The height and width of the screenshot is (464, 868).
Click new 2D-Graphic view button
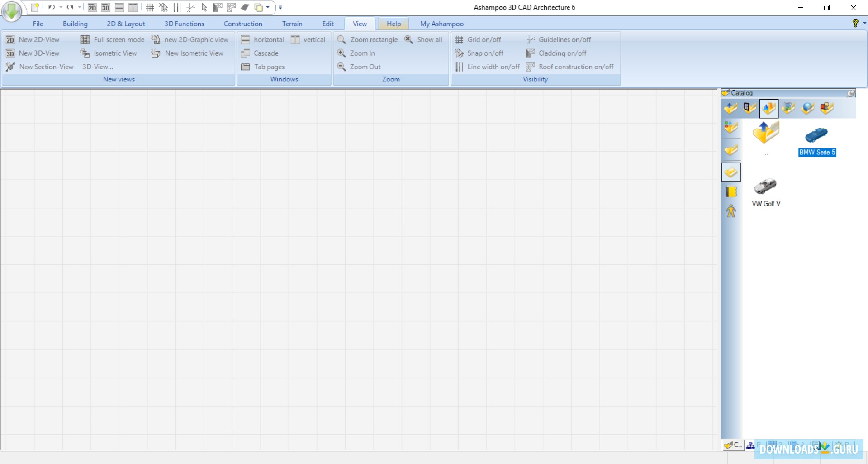coord(190,39)
